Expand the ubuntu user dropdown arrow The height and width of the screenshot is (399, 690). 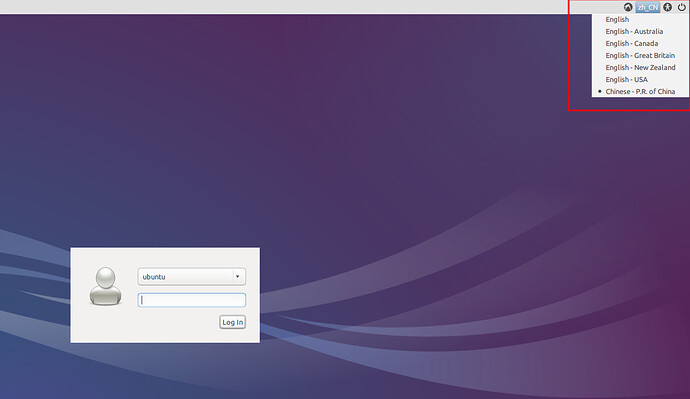point(238,277)
